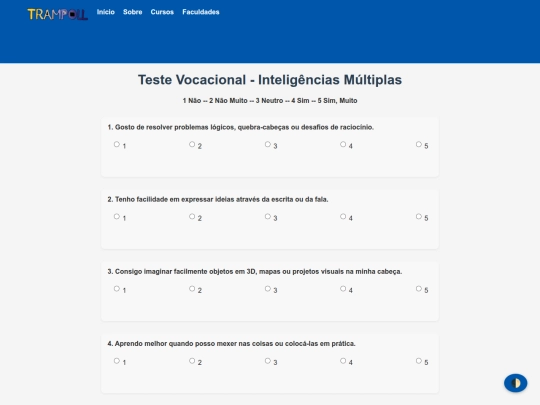Select option 4 for question 1
The height and width of the screenshot is (405, 540).
pyautogui.click(x=343, y=144)
